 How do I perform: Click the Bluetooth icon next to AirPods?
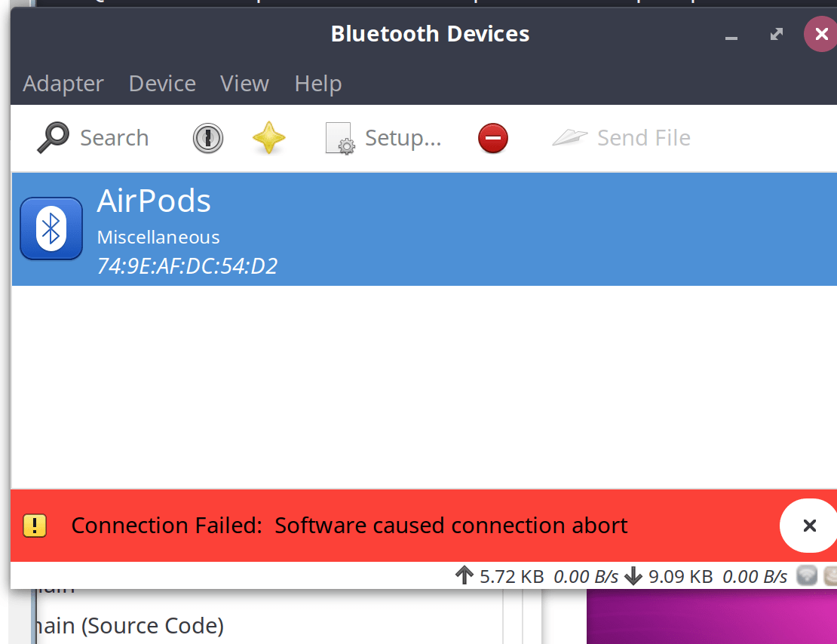coord(51,228)
